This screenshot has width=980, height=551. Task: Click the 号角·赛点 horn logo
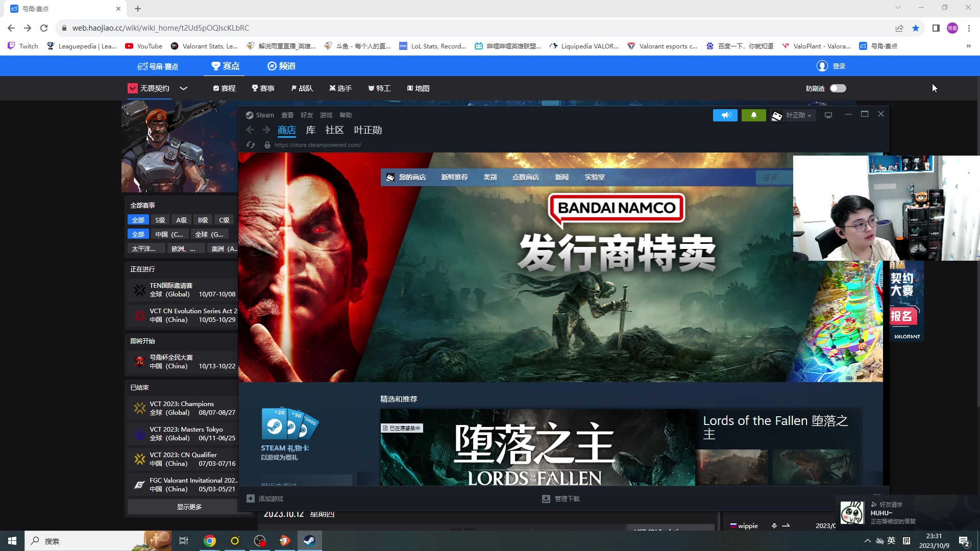[158, 66]
